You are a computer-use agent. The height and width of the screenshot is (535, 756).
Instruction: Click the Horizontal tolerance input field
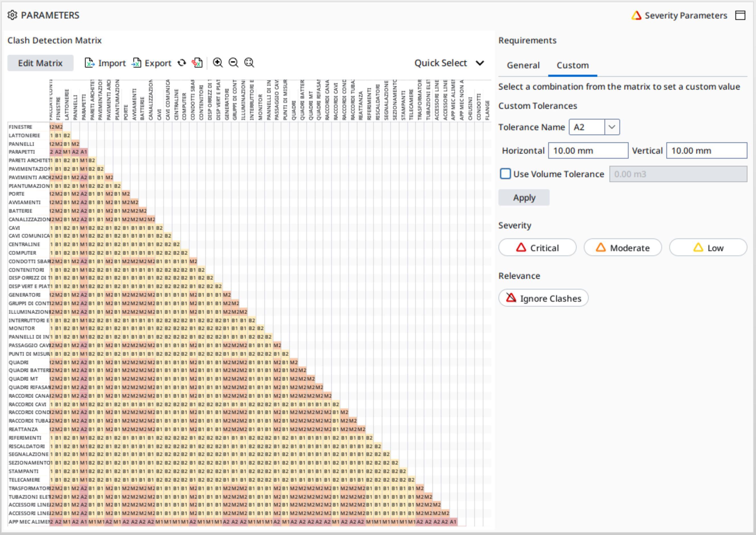click(x=588, y=151)
